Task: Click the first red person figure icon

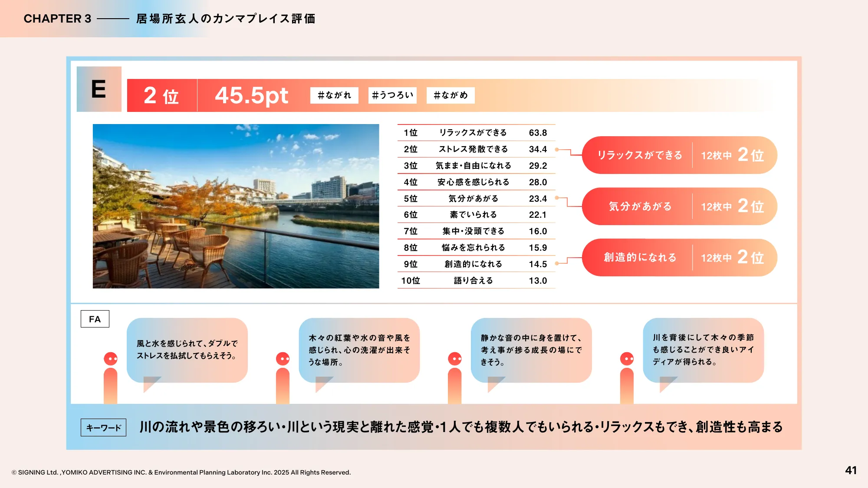Action: 111,377
